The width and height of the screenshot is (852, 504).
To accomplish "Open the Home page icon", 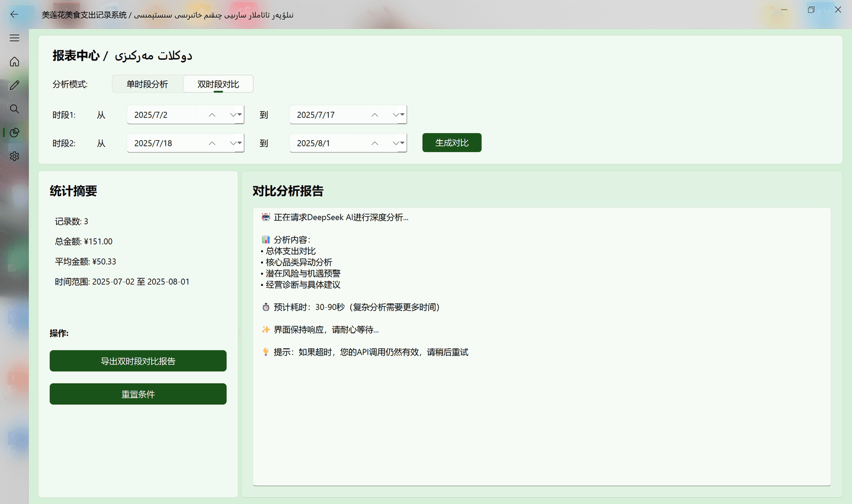I will tap(14, 62).
